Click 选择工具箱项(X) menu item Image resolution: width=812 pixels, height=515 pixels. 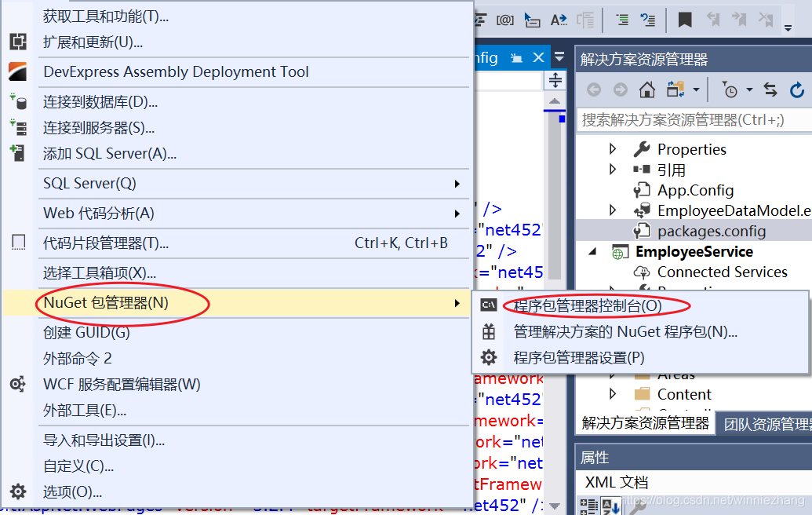235,273
